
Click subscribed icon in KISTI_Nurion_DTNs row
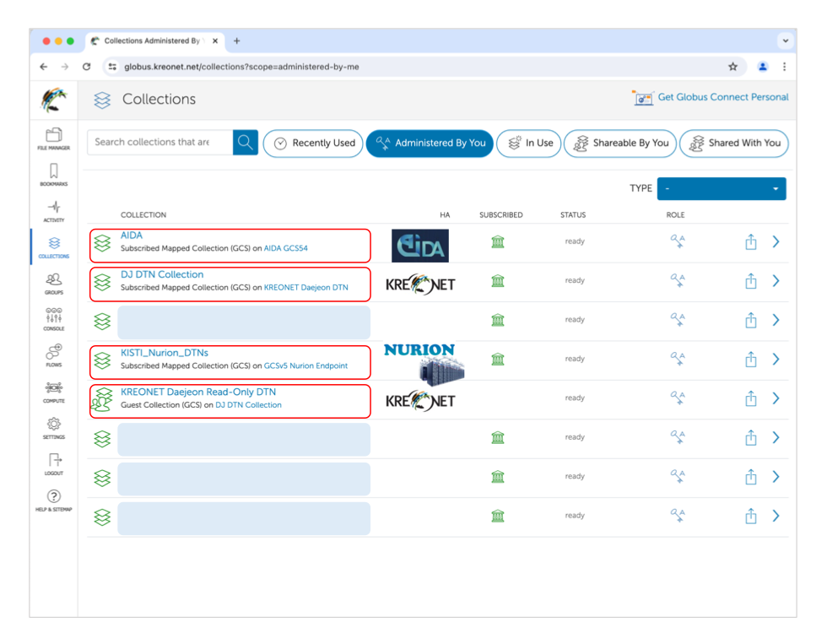tap(498, 360)
